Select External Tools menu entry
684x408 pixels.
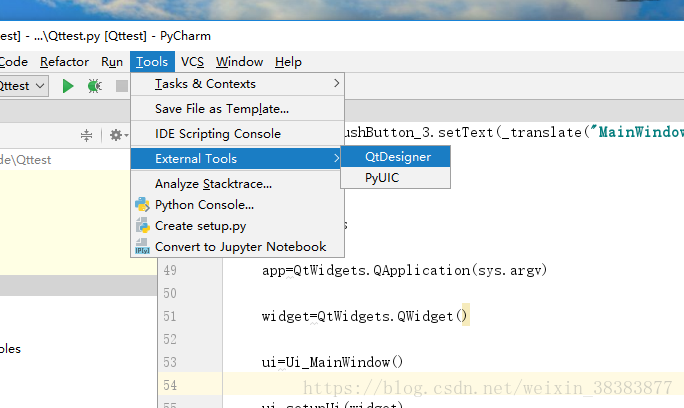pos(237,158)
